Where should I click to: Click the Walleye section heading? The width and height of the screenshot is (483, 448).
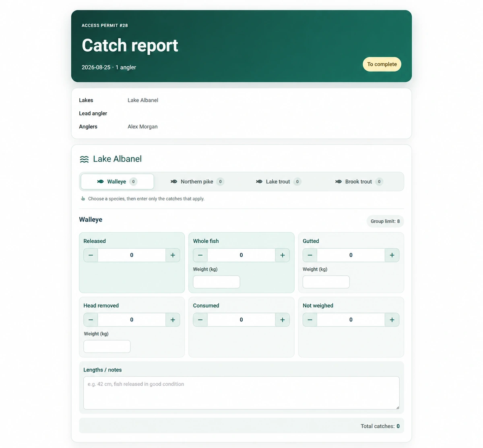(91, 219)
